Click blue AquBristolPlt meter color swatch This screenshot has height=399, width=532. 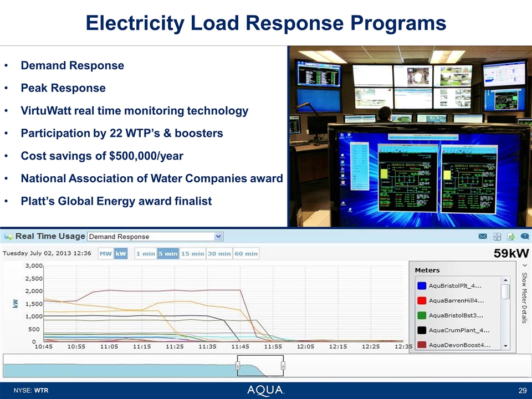tap(422, 286)
